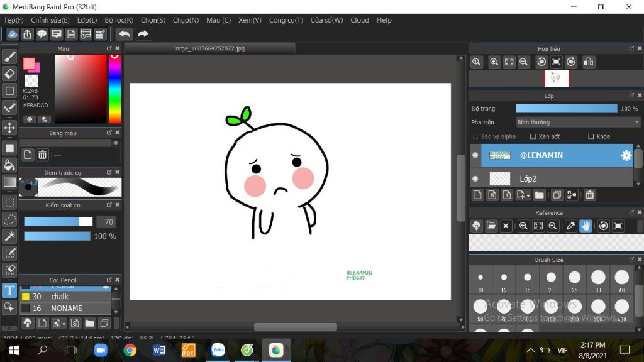
Task: Toggle the Khóa lock checkbox
Action: pos(591,136)
